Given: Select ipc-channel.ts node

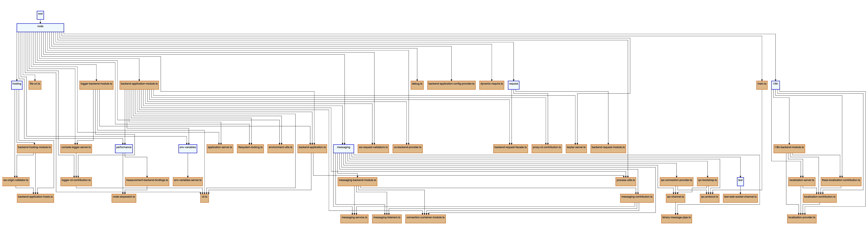Looking at the screenshot, I should 675,198.
